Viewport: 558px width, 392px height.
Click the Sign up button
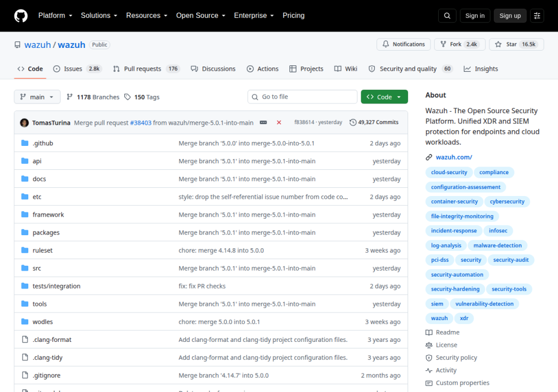510,16
